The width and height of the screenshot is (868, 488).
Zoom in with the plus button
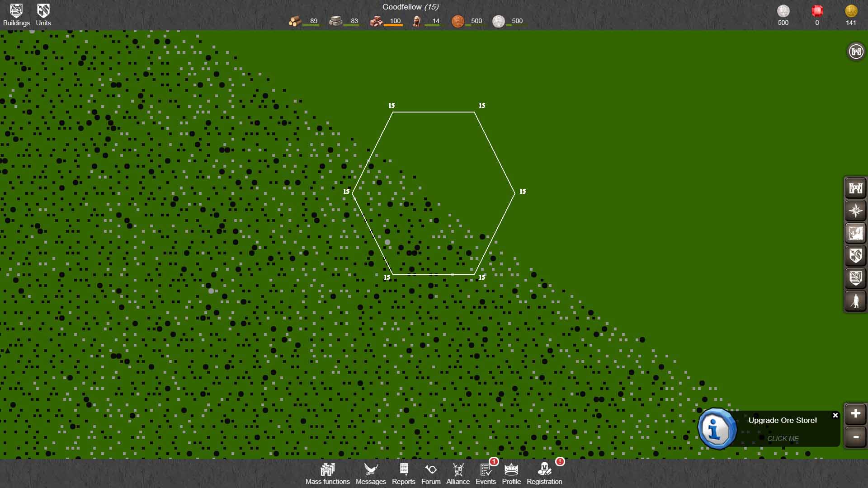(x=855, y=413)
